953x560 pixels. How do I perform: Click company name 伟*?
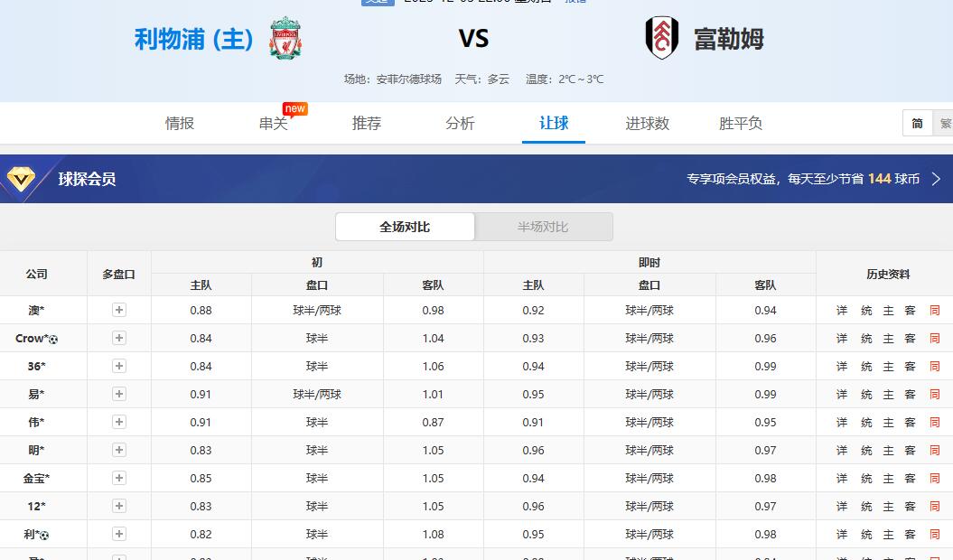(36, 423)
